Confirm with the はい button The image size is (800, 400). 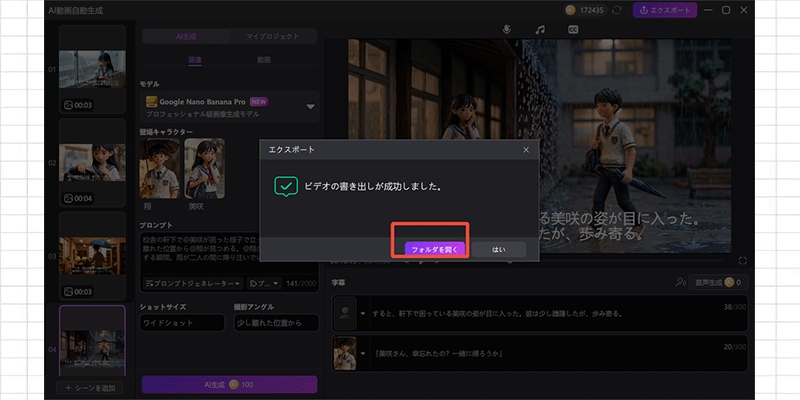click(x=498, y=249)
